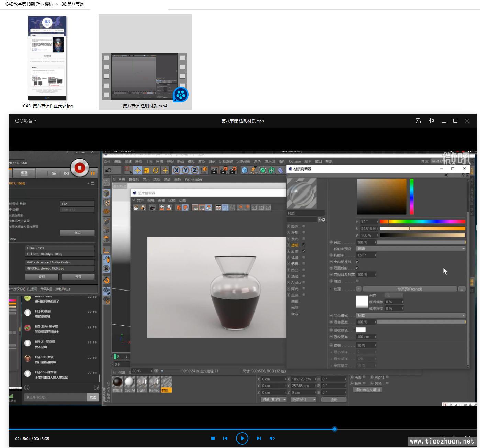480x448 pixels.
Task: Click the 吸收颜色 white swatch
Action: coord(361,330)
